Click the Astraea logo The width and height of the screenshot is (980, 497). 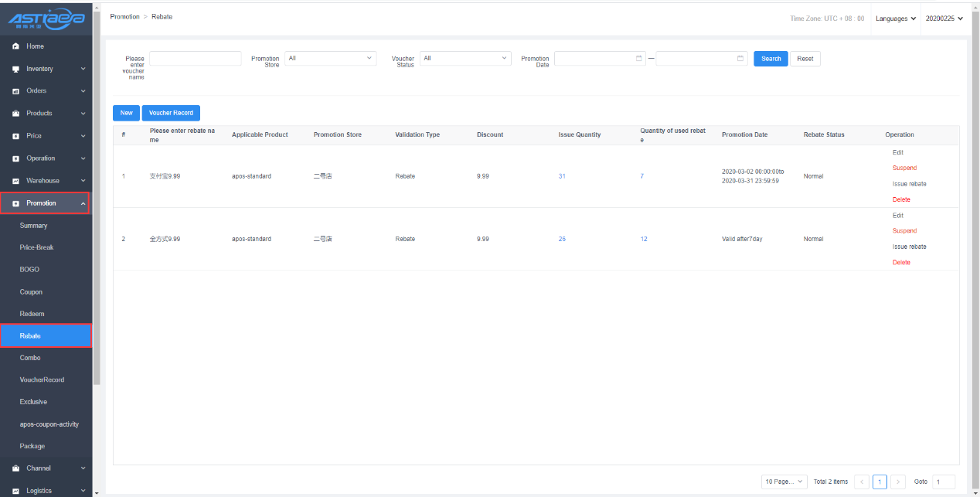[46, 19]
